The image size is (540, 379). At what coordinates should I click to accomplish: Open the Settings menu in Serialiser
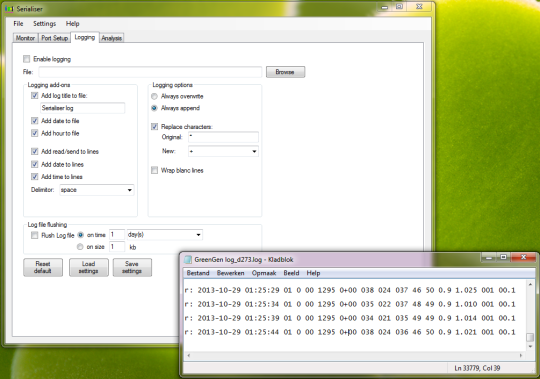[44, 24]
